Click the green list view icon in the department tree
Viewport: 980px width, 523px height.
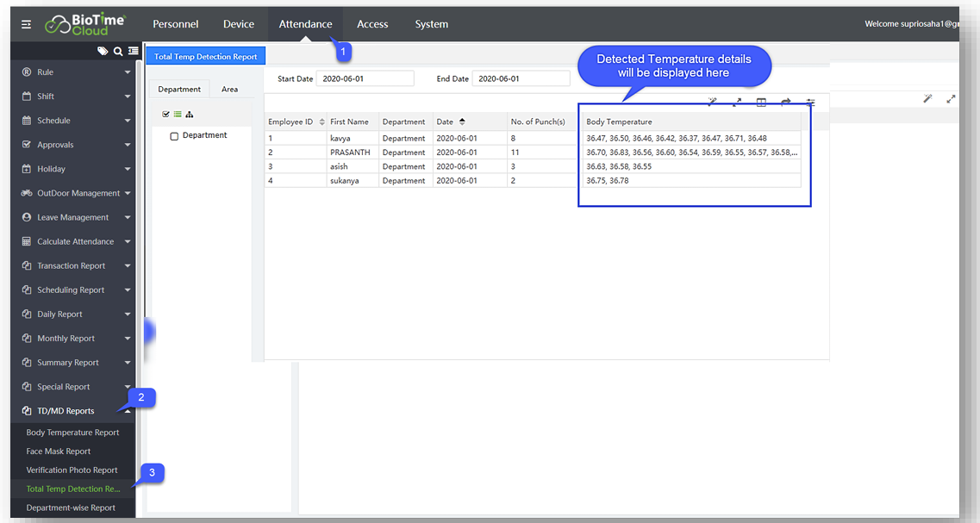(178, 114)
